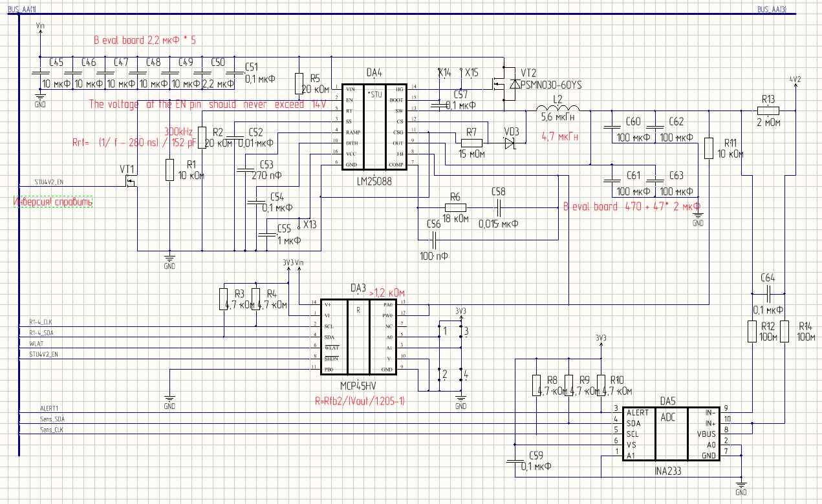Click the MCP45HV part name
The width and height of the screenshot is (822, 504).
pyautogui.click(x=358, y=385)
